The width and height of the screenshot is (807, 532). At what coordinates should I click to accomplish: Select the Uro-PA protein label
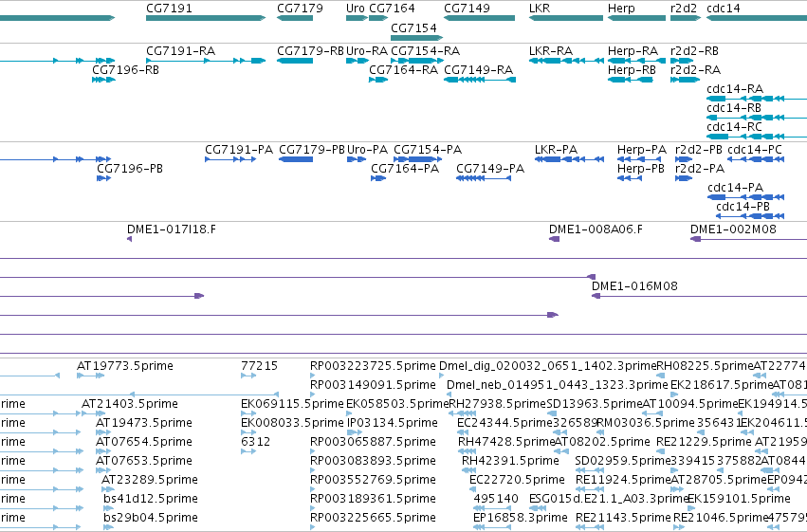[x=367, y=150]
